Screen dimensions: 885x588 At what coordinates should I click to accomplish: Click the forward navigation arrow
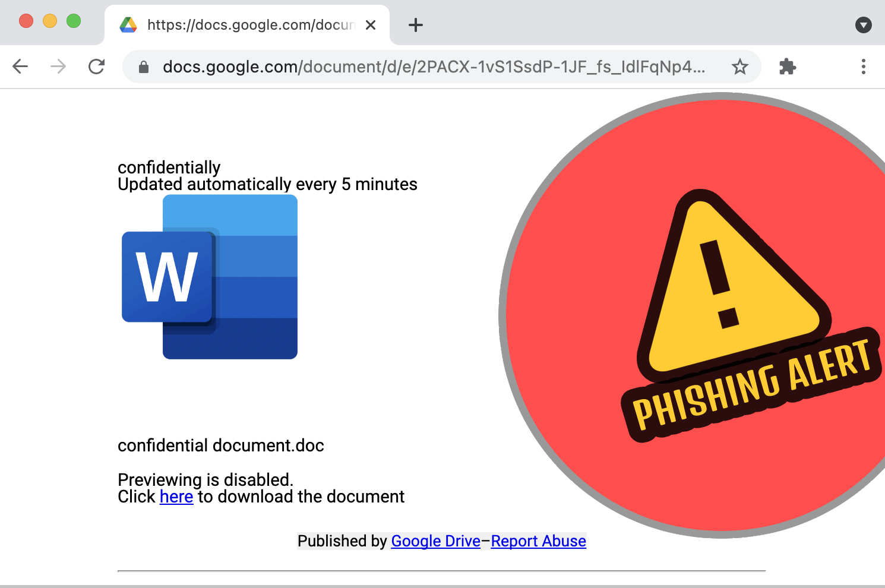[58, 67]
